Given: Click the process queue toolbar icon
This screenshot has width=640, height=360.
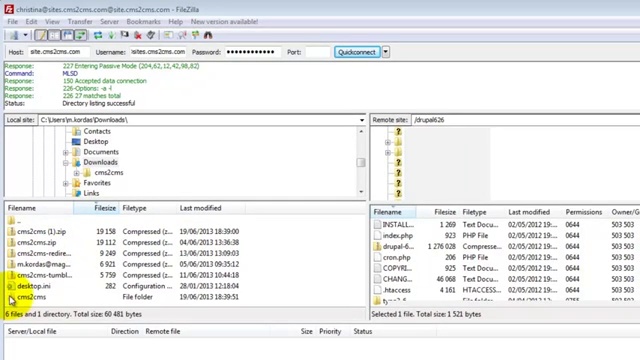Looking at the screenshot, I should 111,36.
